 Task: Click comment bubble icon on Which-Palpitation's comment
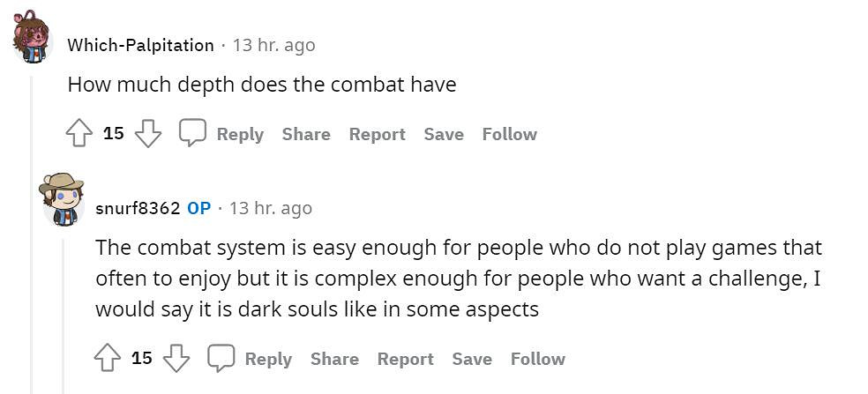coord(192,133)
